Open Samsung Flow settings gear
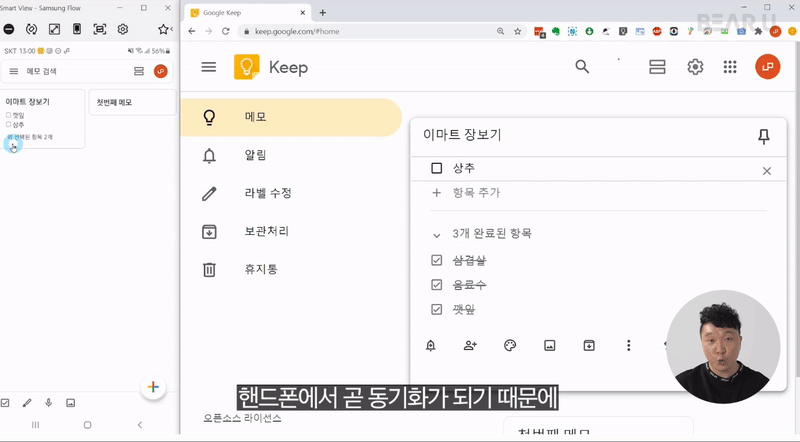Image resolution: width=800 pixels, height=442 pixels. pyautogui.click(x=122, y=29)
